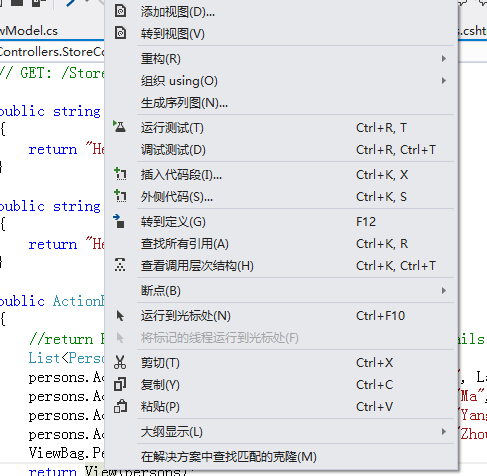
Task: Open 组织 using(O) menu entry
Action: (281, 81)
